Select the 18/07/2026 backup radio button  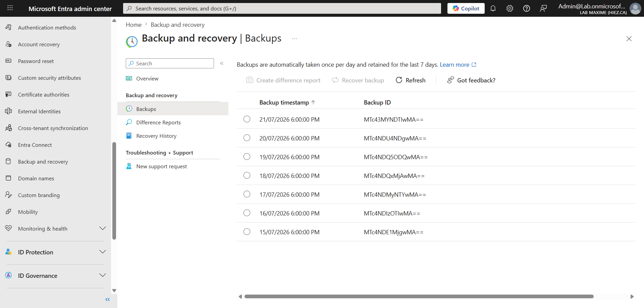click(x=247, y=175)
